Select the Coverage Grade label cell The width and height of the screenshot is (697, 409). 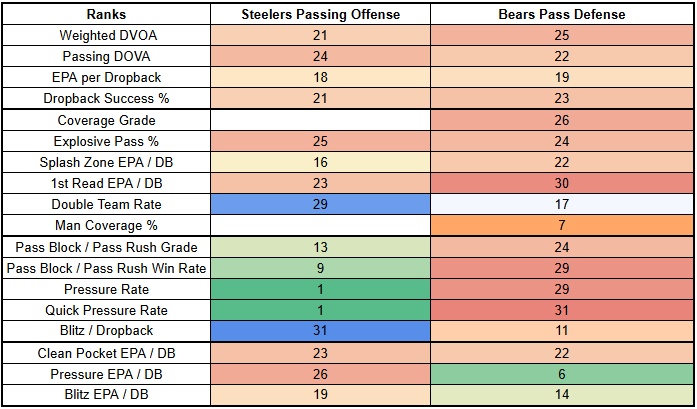(x=105, y=120)
